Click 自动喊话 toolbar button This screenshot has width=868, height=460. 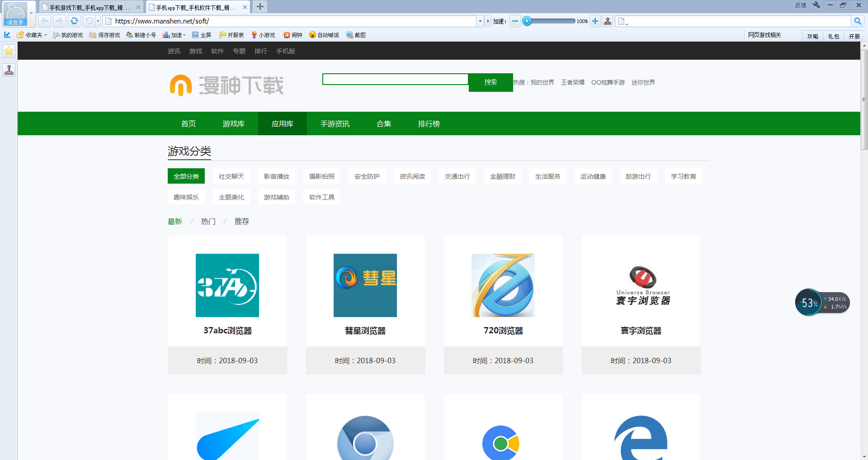coord(324,35)
